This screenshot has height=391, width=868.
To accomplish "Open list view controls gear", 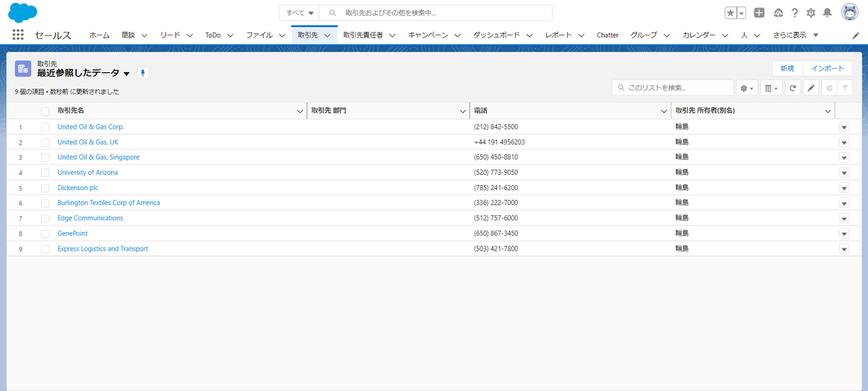I will point(747,87).
